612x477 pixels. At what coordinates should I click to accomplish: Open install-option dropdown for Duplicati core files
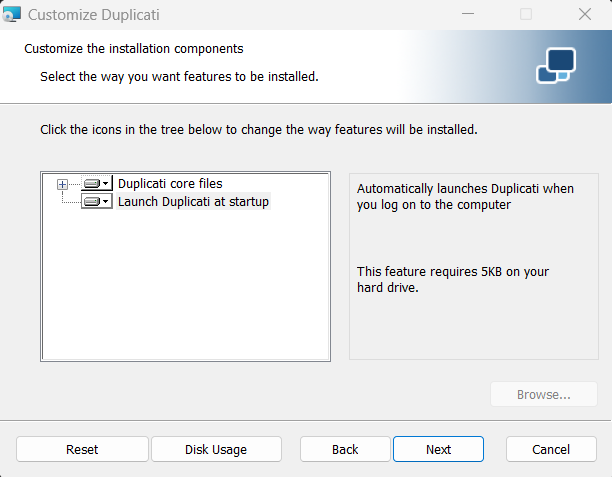[105, 183]
